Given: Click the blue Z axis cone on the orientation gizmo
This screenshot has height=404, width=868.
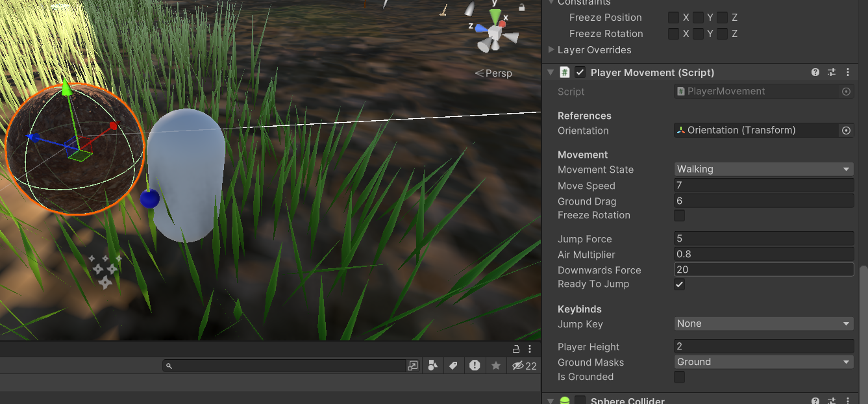Looking at the screenshot, I should pos(481,28).
